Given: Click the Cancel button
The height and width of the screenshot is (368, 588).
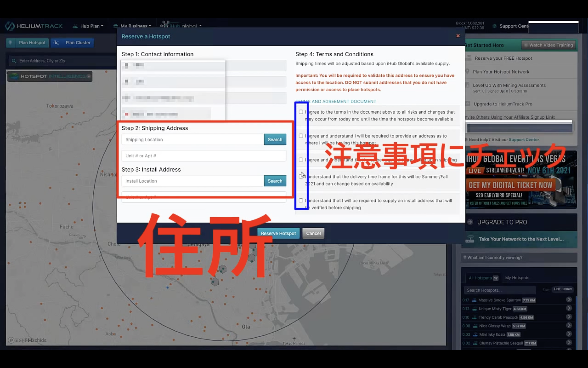Looking at the screenshot, I should pos(313,233).
